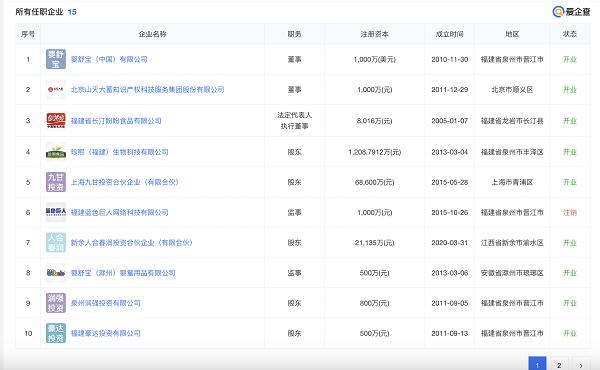The height and width of the screenshot is (370, 600).
Task: Click the date 2020-03-31
Action: coord(450,243)
